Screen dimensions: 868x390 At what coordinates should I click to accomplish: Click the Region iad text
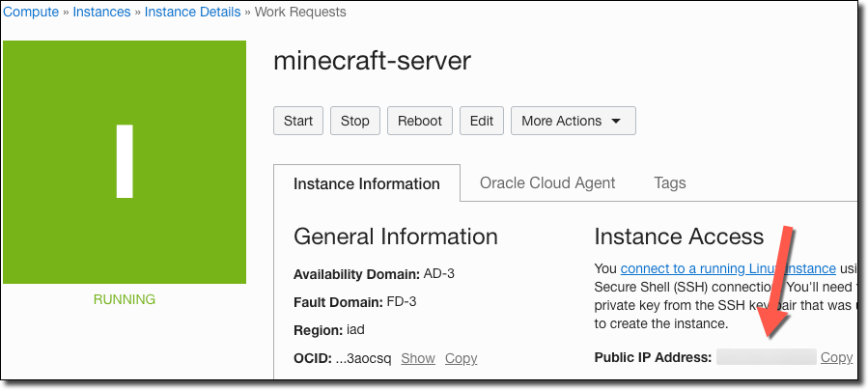[329, 330]
